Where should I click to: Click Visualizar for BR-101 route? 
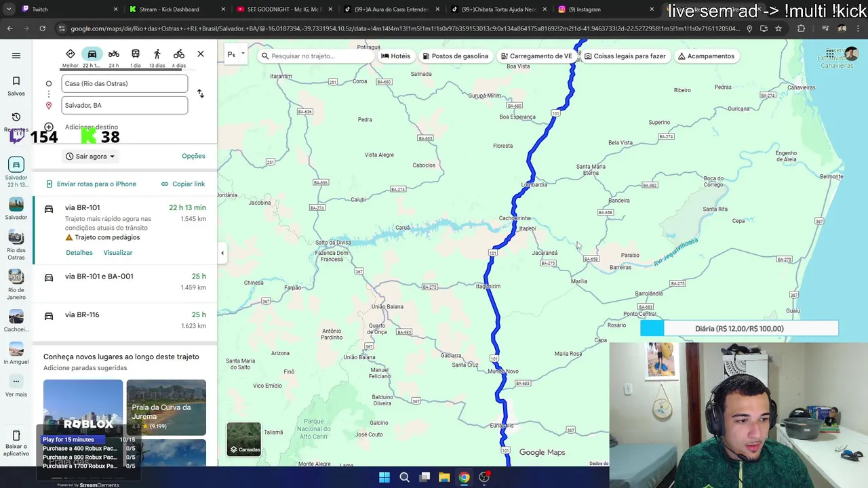point(118,253)
